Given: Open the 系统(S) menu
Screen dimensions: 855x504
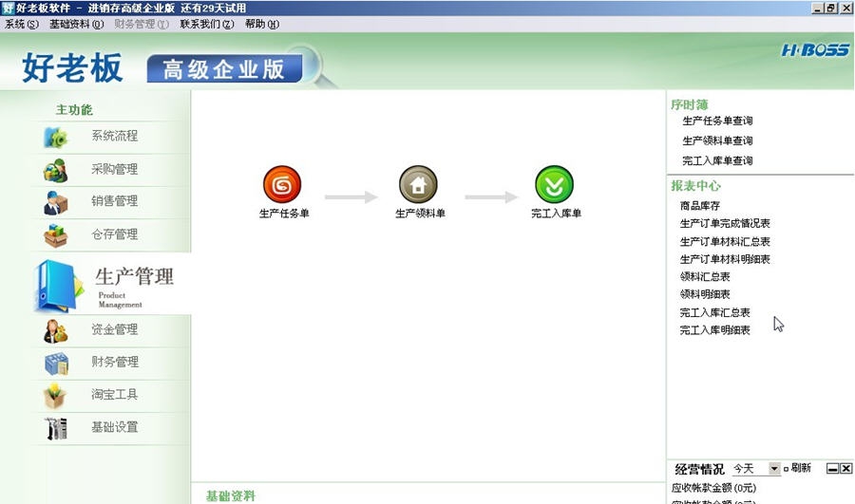Looking at the screenshot, I should pyautogui.click(x=22, y=24).
